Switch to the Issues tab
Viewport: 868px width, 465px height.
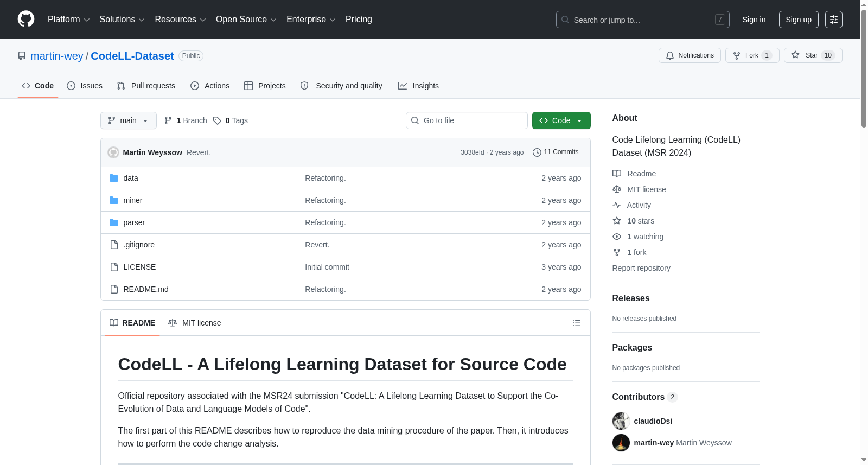[x=85, y=86]
